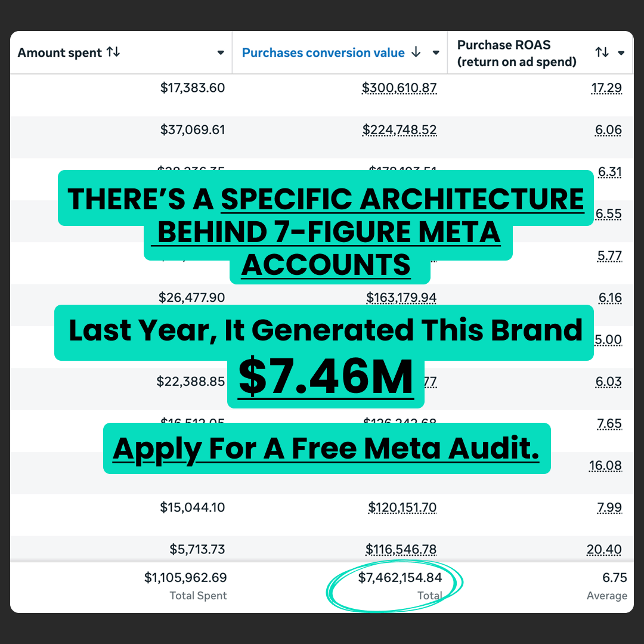Open ROAS value 6.03

pyautogui.click(x=609, y=381)
